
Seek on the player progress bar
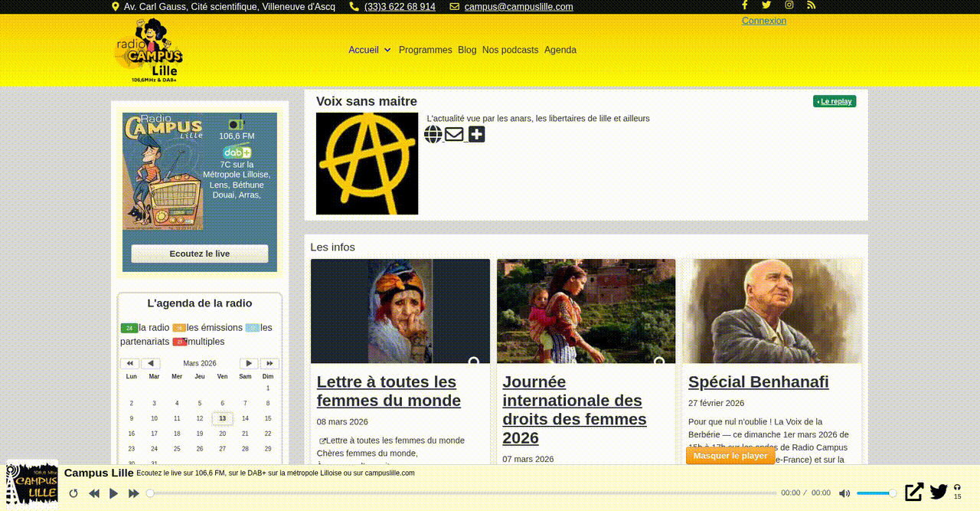(463, 493)
